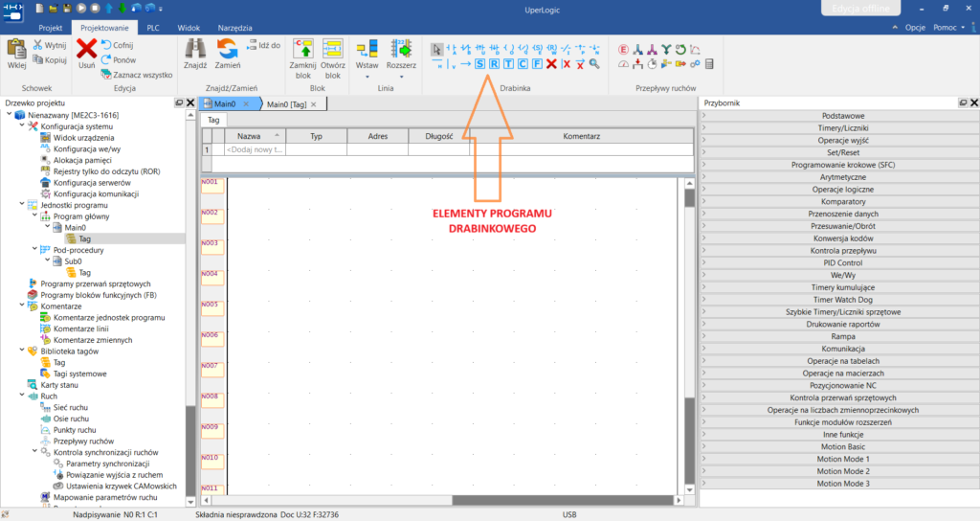
Task: Click the Kopiuj button
Action: [x=50, y=60]
